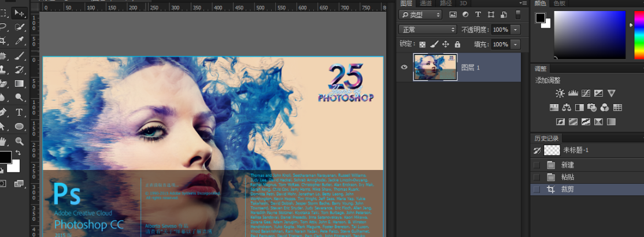Click foreground color swatch in Color panel

540,18
